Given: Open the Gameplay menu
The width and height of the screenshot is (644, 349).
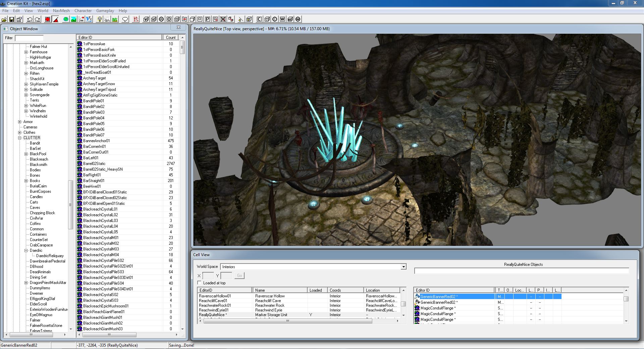Looking at the screenshot, I should click(105, 11).
